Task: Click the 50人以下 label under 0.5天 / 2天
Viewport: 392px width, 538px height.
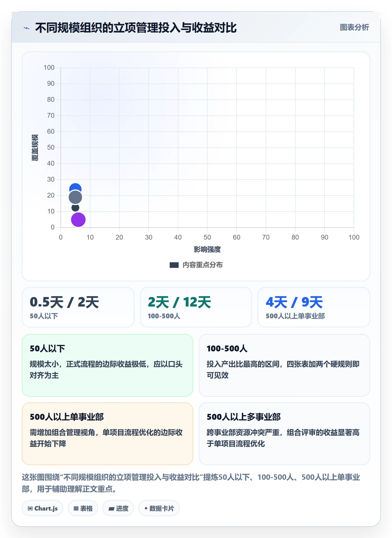Action: click(x=44, y=316)
